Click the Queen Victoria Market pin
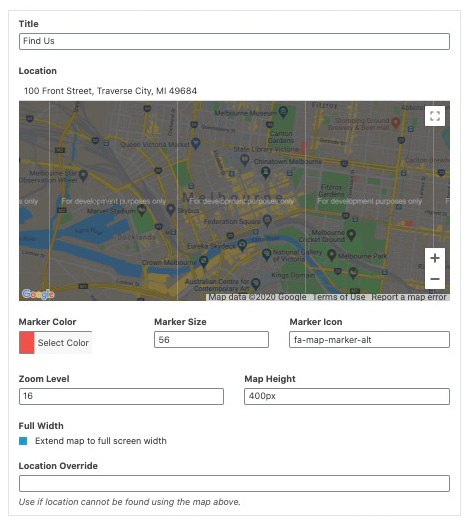The image size is (470, 524). (196, 143)
